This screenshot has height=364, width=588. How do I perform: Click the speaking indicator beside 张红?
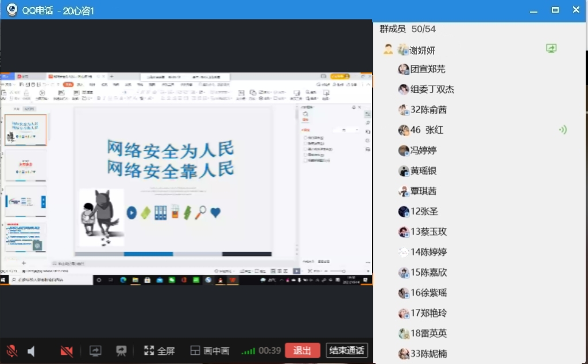pyautogui.click(x=563, y=130)
